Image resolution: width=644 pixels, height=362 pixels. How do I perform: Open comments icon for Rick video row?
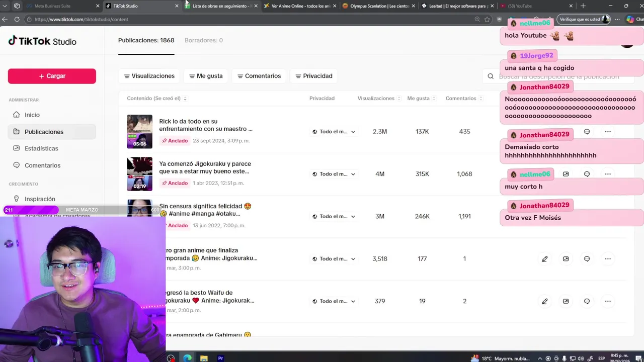[587, 132]
